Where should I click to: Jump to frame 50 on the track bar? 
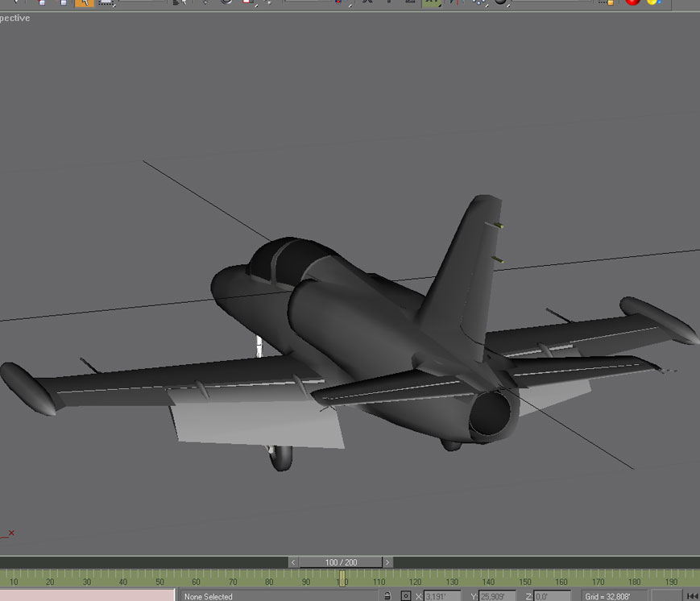(x=159, y=582)
